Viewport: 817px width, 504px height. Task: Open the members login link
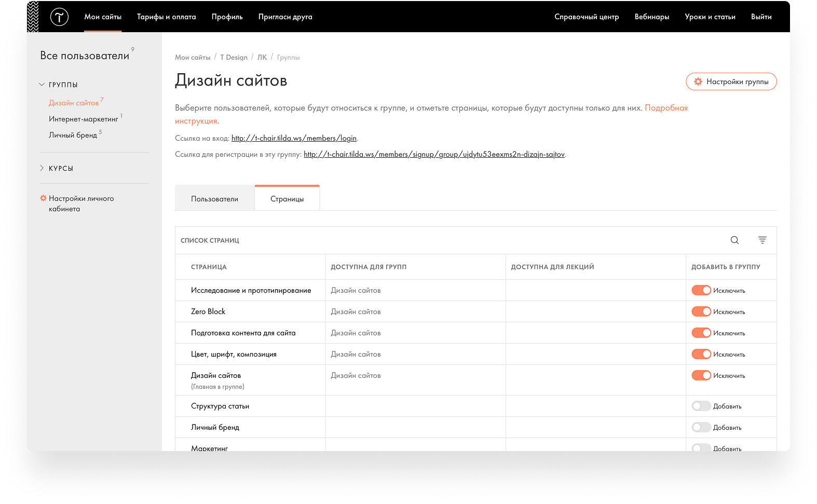pos(294,138)
